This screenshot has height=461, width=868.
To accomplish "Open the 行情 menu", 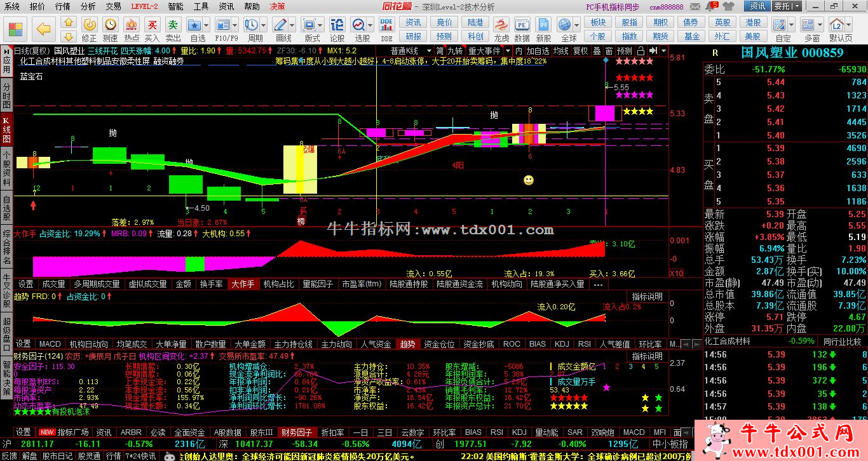I will (63, 6).
